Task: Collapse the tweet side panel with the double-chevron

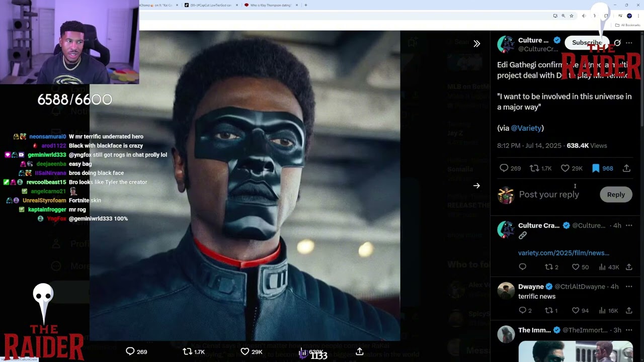Action: pos(476,44)
